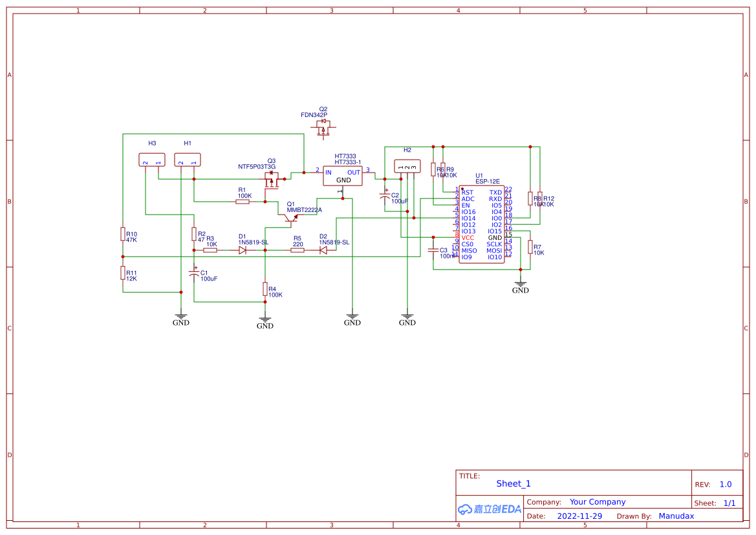Select 3-pin header H2
756x535 pixels.
pyautogui.click(x=406, y=166)
